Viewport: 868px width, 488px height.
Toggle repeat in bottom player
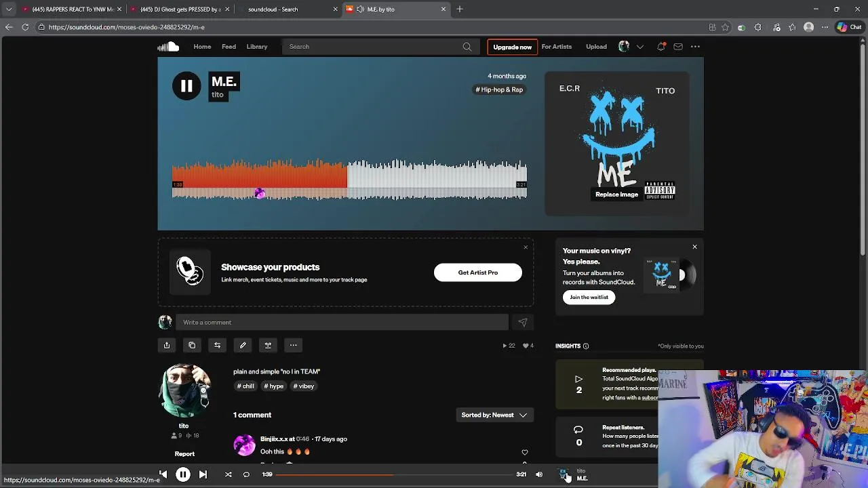tap(246, 474)
